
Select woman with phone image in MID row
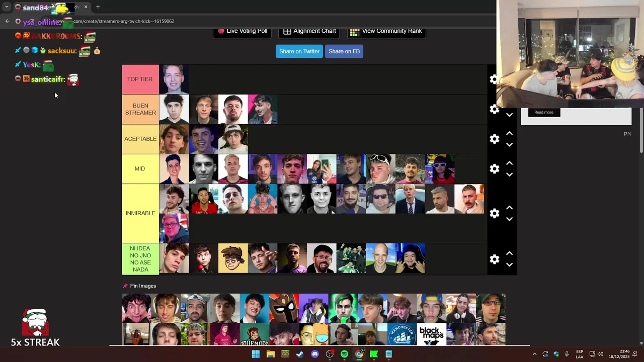click(321, 169)
